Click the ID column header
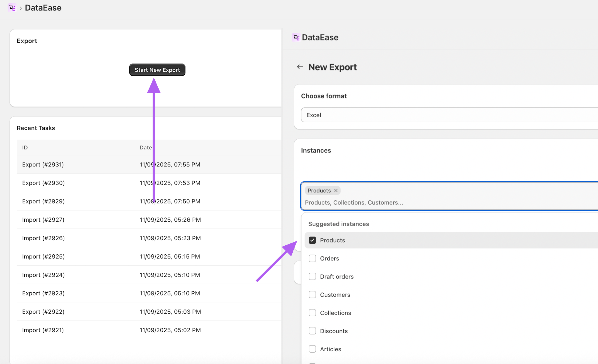Viewport: 598px width, 364px height. pos(25,147)
